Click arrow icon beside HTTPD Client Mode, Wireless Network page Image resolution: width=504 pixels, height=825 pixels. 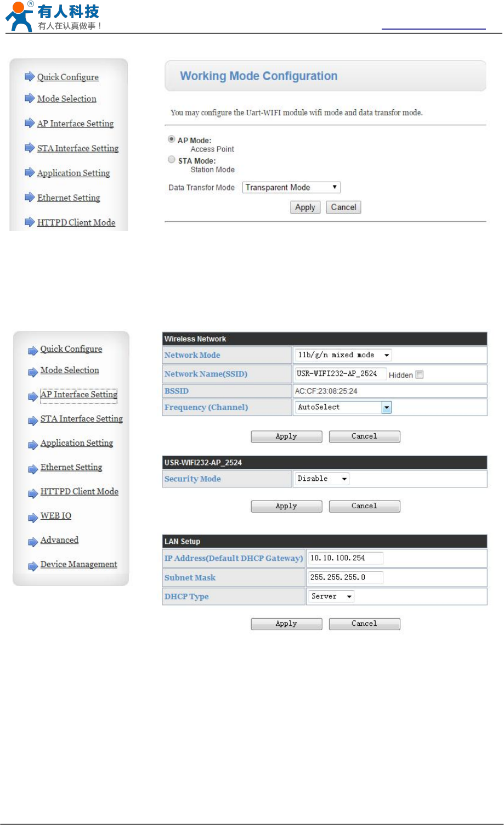click(33, 493)
